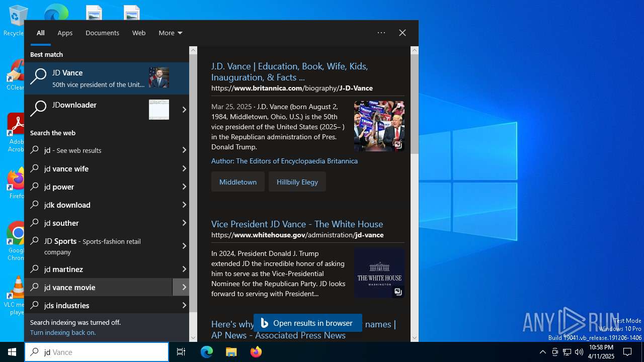Open the volume control tray icon
644x362 pixels.
(x=579, y=352)
